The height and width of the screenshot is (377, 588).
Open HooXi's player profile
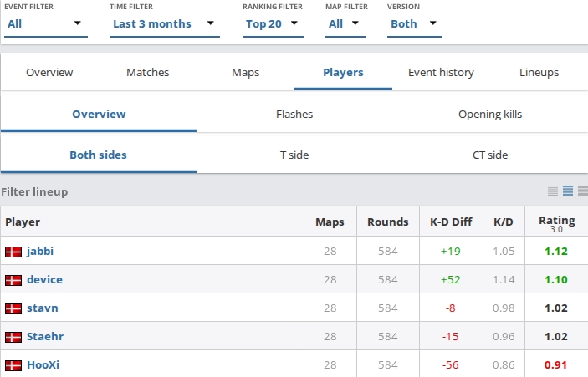[x=43, y=365]
